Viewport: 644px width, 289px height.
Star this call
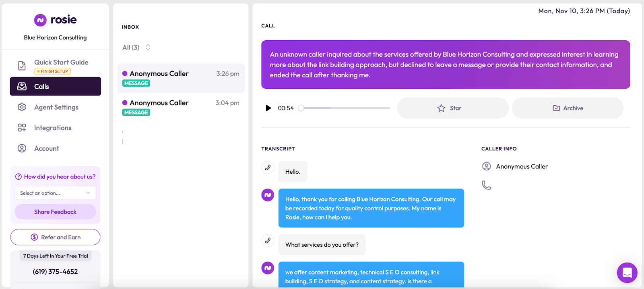(x=452, y=108)
